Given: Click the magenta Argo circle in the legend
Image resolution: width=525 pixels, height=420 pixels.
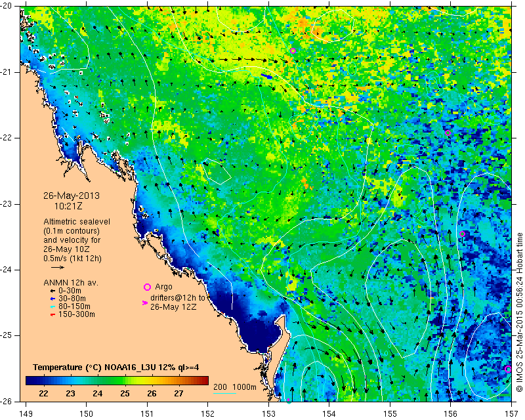Looking at the screenshot, I should pos(147,287).
